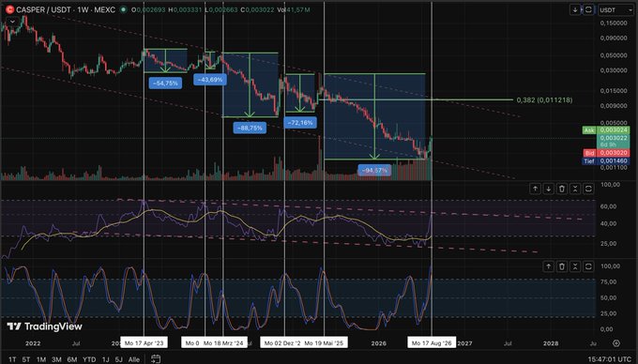
Task: Click the Mo 17 Apr '23 date marker
Action: pos(144,342)
